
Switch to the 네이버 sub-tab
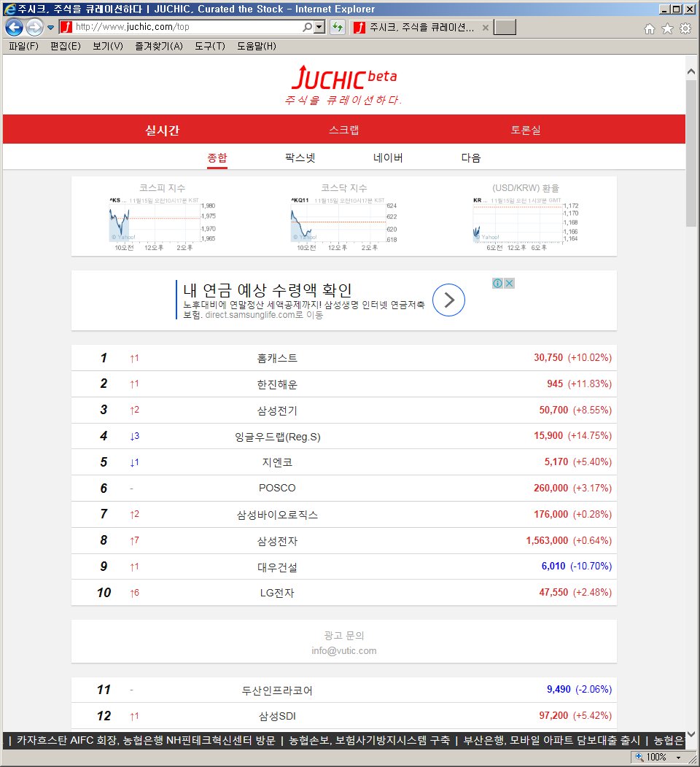[388, 158]
